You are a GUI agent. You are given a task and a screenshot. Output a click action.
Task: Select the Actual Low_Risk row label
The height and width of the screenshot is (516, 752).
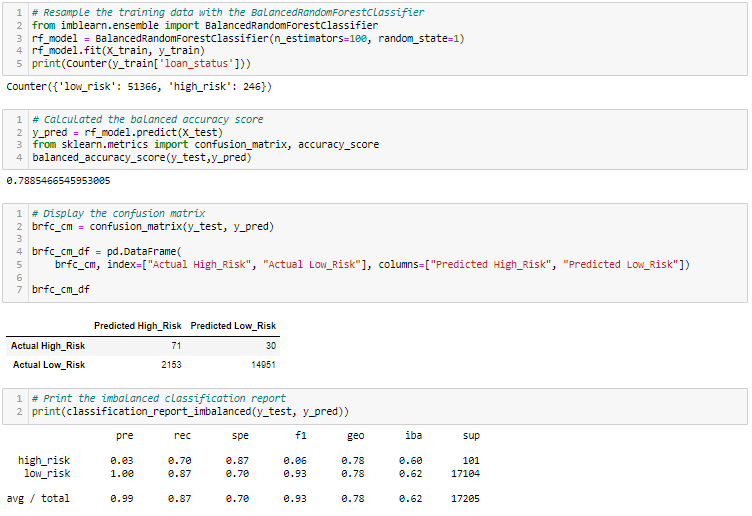pos(49,365)
